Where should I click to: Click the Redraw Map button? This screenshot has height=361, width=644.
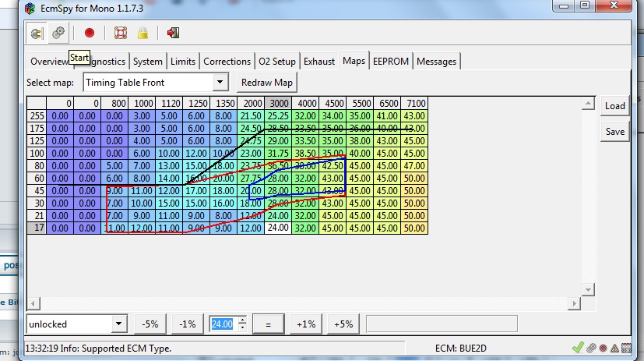pos(267,82)
